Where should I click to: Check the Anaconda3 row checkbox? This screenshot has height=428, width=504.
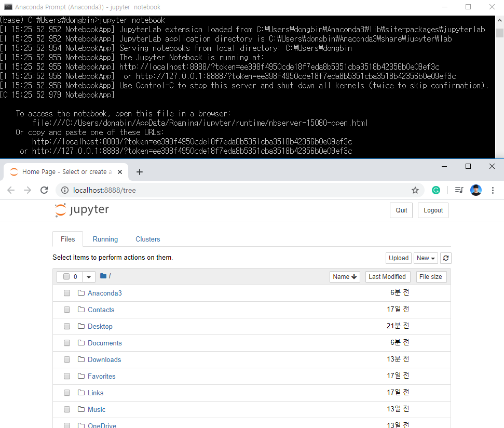click(67, 293)
